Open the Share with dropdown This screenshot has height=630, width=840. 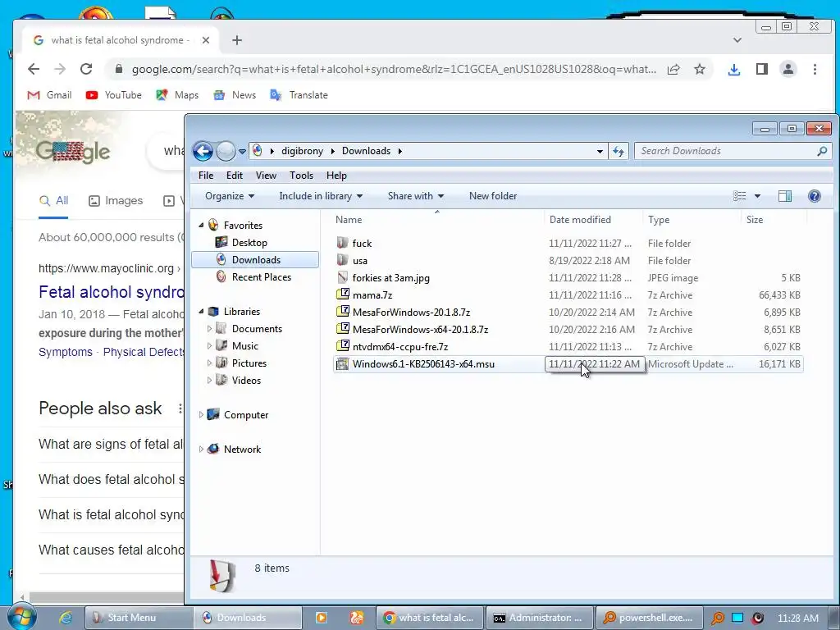point(416,196)
